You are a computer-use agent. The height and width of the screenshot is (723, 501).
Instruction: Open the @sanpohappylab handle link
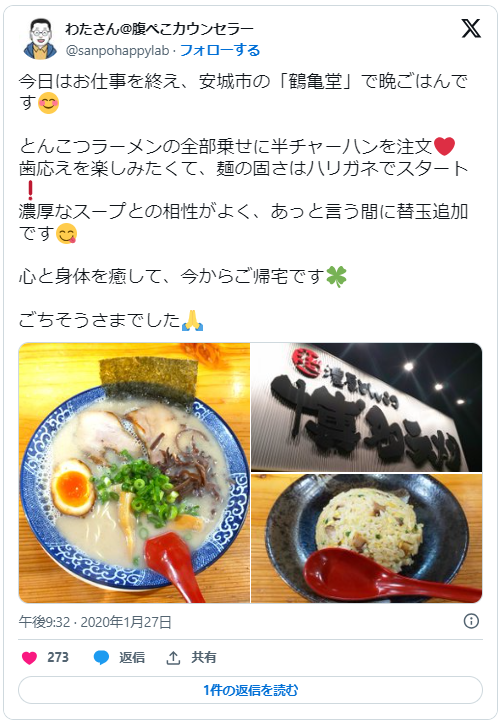(118, 50)
